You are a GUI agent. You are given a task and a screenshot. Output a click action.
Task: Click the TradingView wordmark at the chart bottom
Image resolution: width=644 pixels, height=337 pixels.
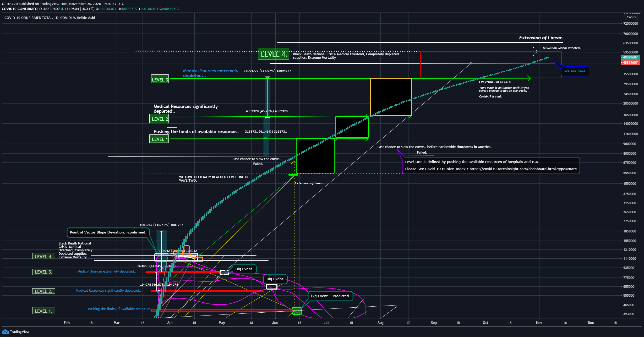(x=20, y=332)
